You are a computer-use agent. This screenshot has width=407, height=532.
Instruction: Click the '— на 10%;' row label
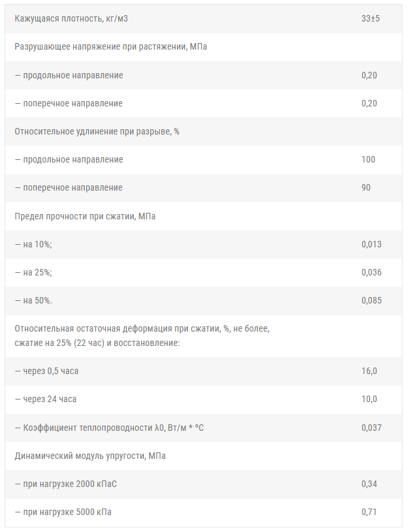coord(33,244)
